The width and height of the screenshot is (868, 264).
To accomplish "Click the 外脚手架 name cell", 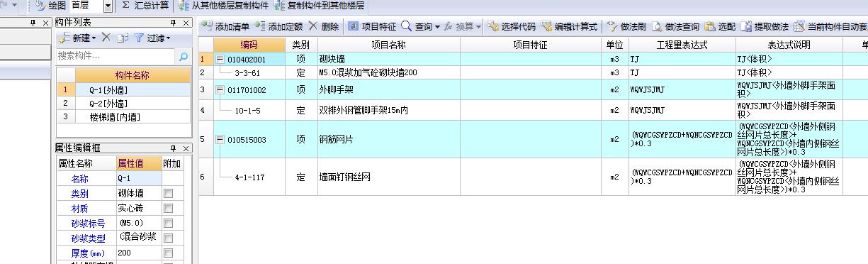I will [389, 90].
